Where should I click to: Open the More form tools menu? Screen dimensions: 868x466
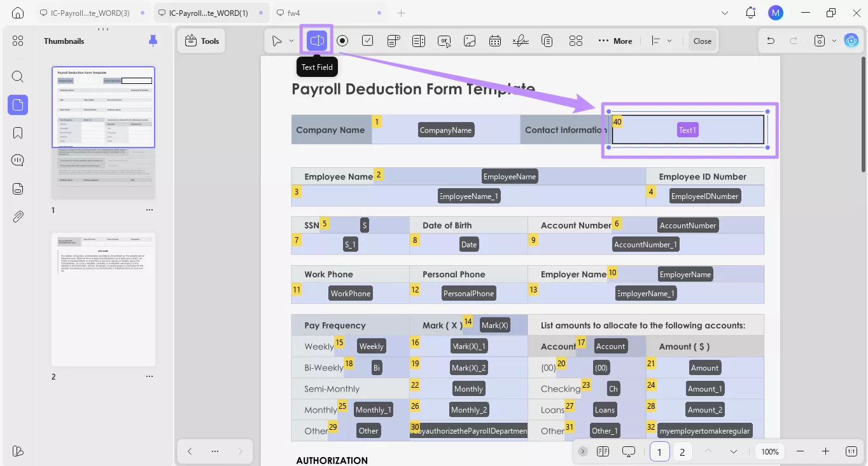[x=615, y=41]
